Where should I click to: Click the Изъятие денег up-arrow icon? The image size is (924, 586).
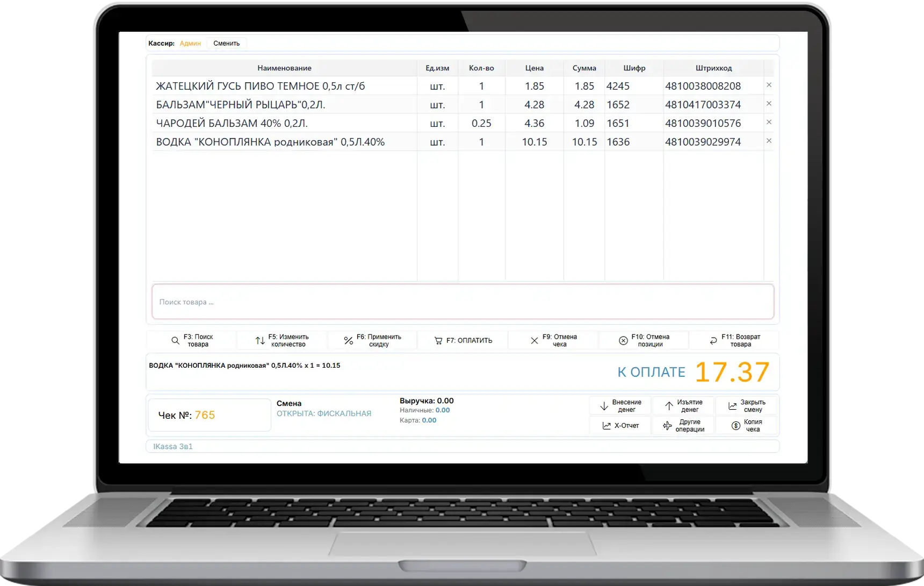(x=669, y=405)
